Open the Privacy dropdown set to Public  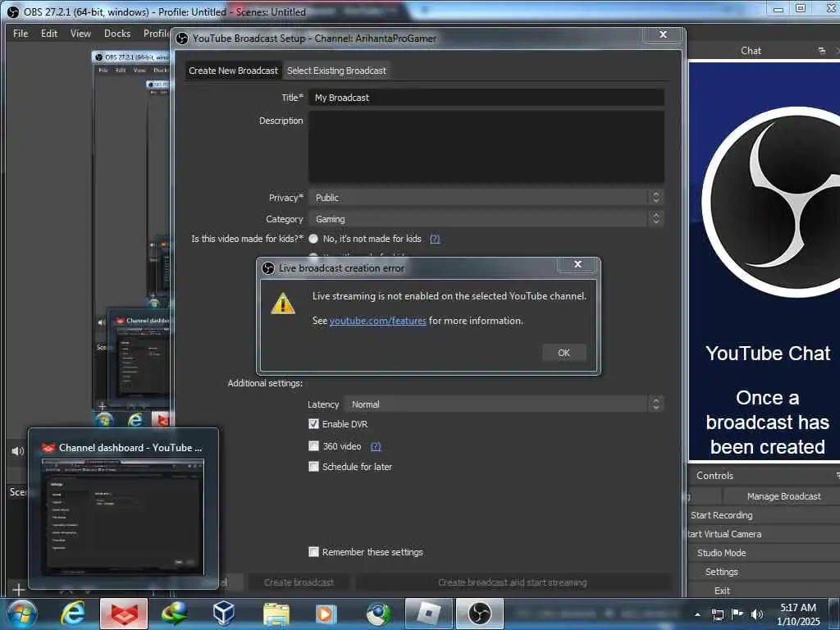point(486,198)
